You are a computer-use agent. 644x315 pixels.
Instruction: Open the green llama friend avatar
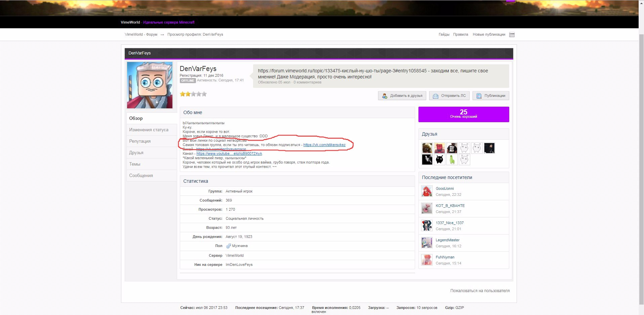pos(452,160)
